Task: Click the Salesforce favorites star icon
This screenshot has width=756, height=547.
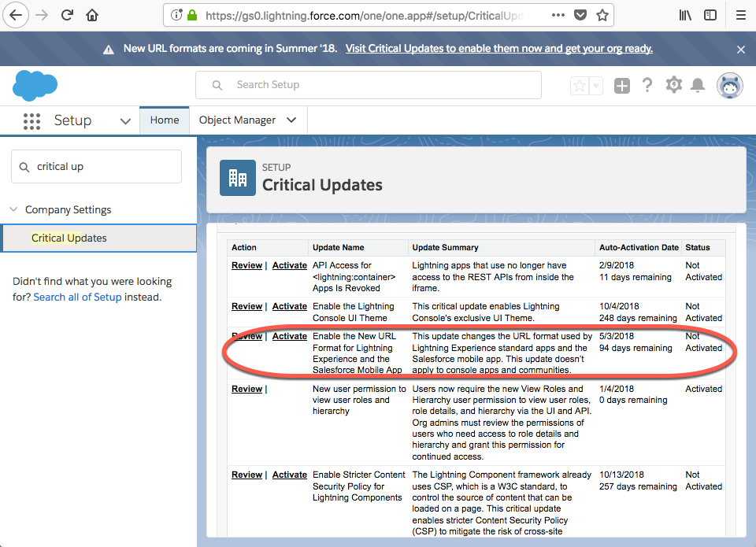Action: click(x=580, y=86)
